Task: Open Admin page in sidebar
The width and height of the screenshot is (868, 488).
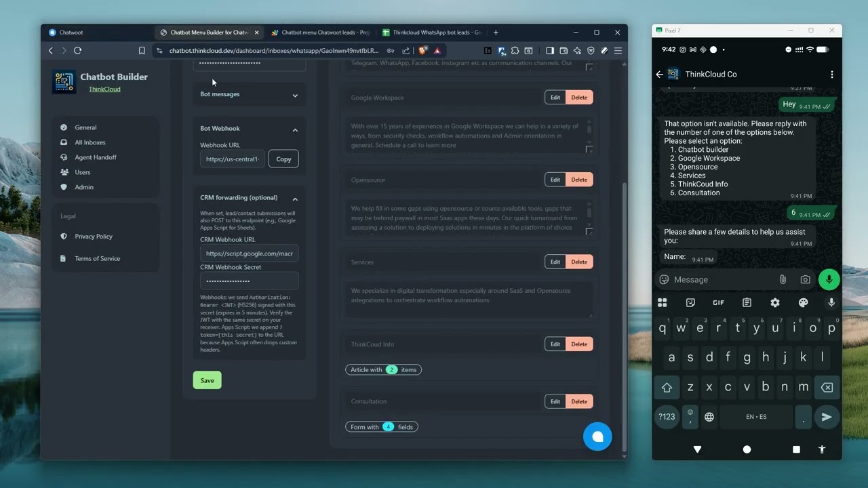Action: coord(84,187)
